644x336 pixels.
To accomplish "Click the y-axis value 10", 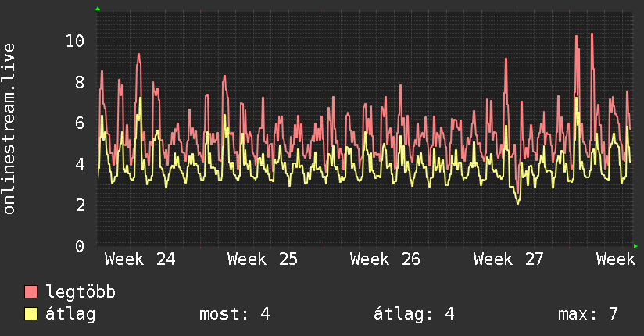I will point(75,41).
